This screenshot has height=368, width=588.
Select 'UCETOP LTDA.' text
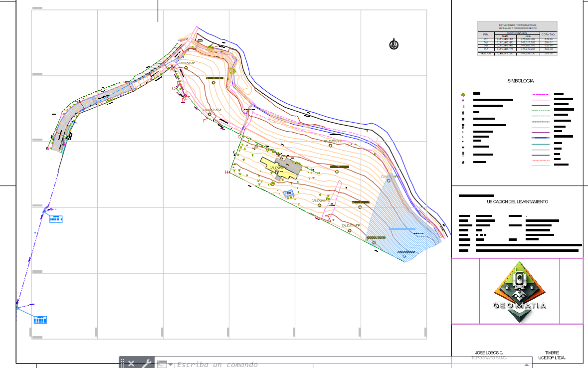point(552,358)
